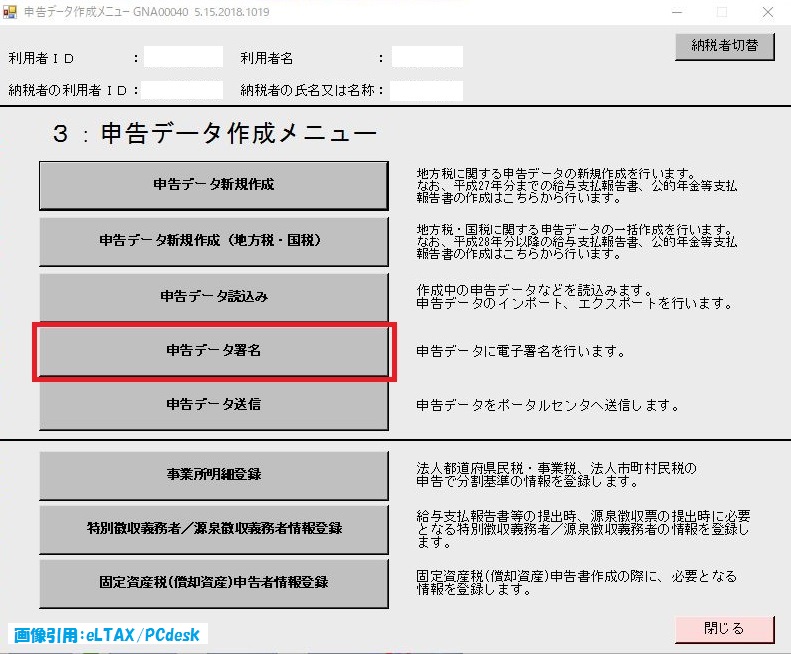The image size is (791, 654).
Task: Click the description 申告データに電子署名を行います。
Action: (521, 351)
